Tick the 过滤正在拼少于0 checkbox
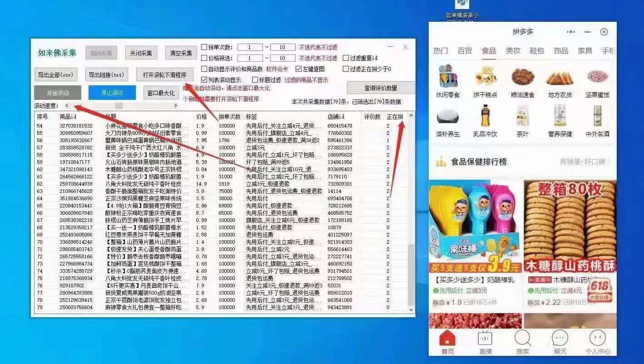This screenshot has width=644, height=364. [346, 69]
